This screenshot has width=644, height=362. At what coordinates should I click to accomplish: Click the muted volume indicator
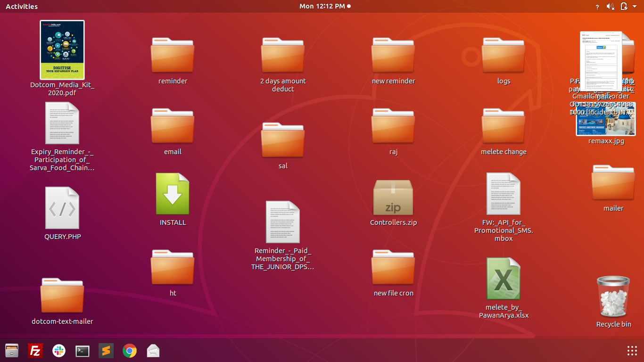click(x=611, y=7)
